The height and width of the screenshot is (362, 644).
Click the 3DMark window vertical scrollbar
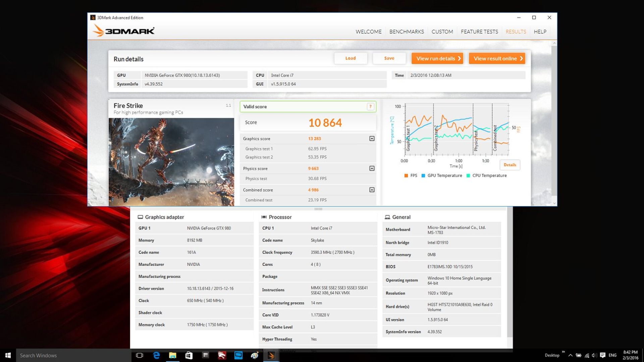click(x=554, y=121)
